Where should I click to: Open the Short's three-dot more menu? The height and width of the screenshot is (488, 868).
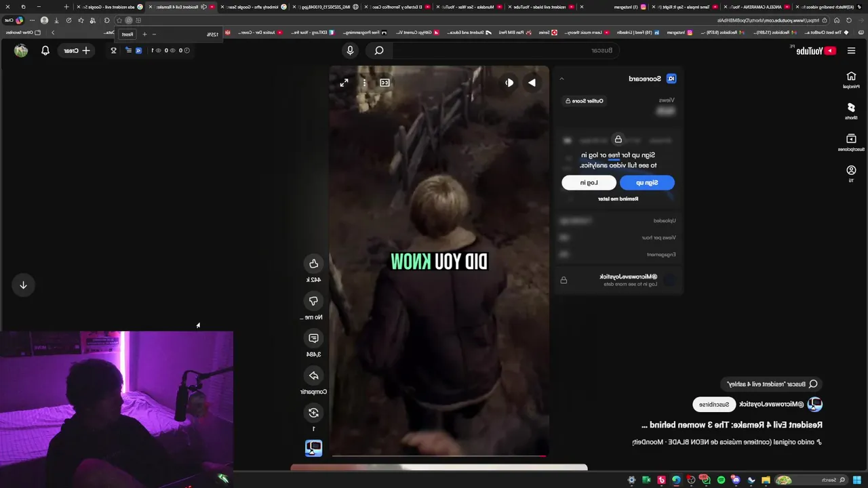(x=364, y=83)
